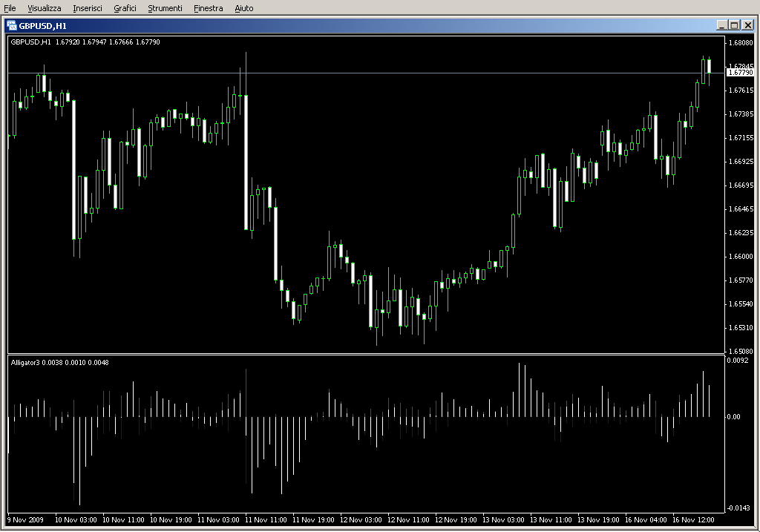This screenshot has width=760, height=532.
Task: Click the 1.65310 price axis label
Action: click(741, 327)
